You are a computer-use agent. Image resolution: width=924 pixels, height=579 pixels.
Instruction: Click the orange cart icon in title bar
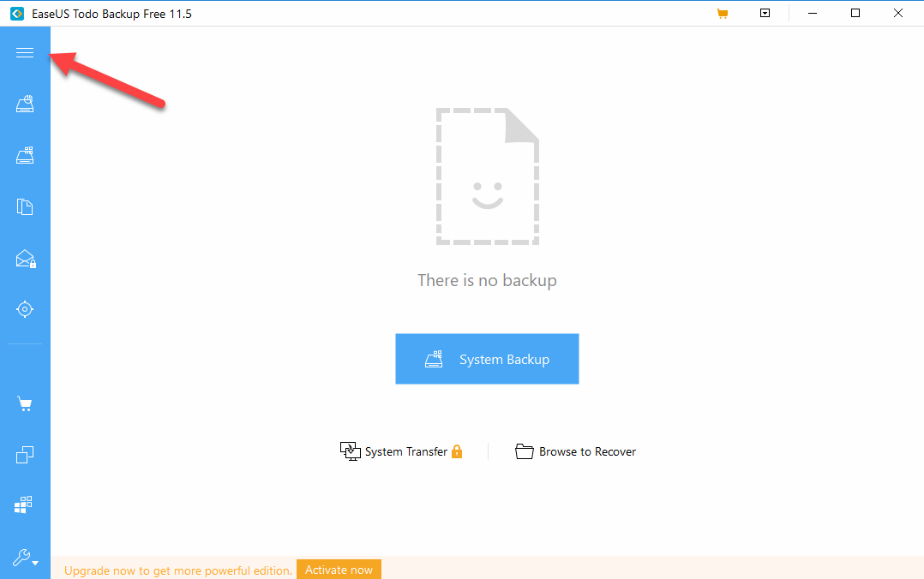coord(723,14)
